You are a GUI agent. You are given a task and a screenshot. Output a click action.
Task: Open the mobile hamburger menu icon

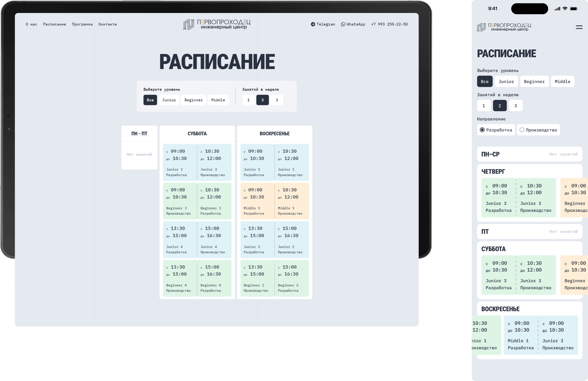(579, 27)
